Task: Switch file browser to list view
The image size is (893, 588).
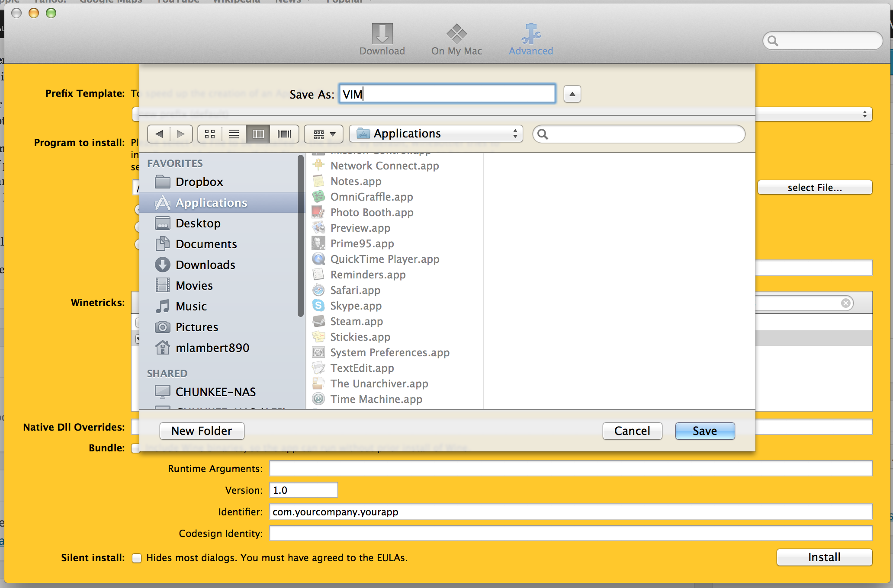Action: click(234, 134)
